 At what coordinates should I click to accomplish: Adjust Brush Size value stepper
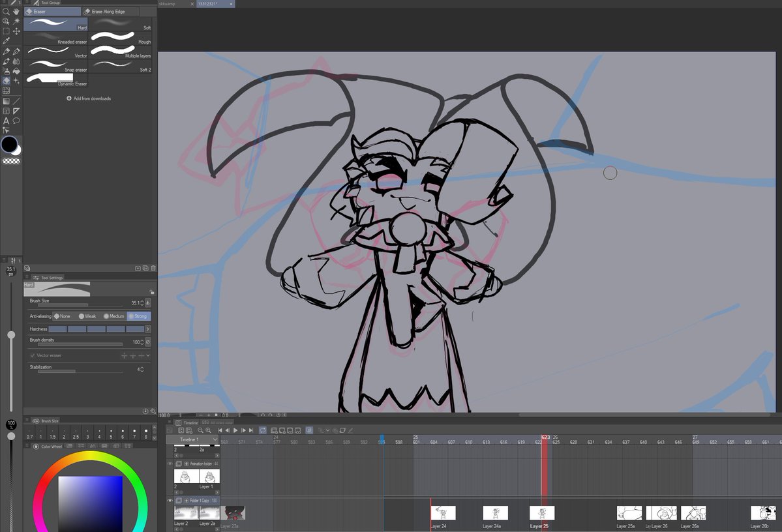pyautogui.click(x=142, y=303)
